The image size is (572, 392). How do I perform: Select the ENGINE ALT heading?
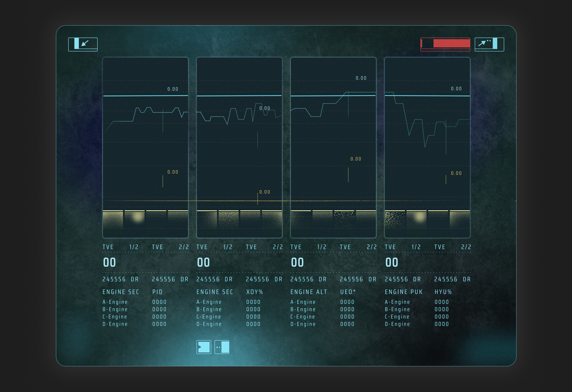pyautogui.click(x=309, y=292)
